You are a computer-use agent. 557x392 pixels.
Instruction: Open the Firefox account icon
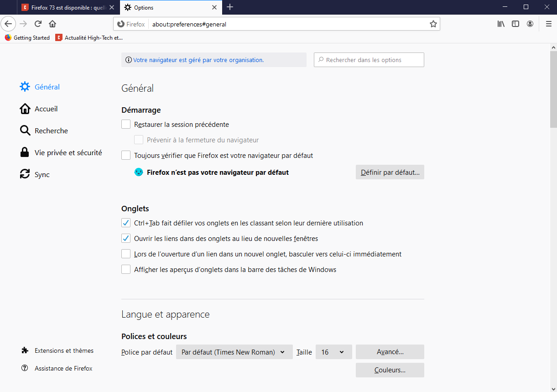[x=530, y=24]
